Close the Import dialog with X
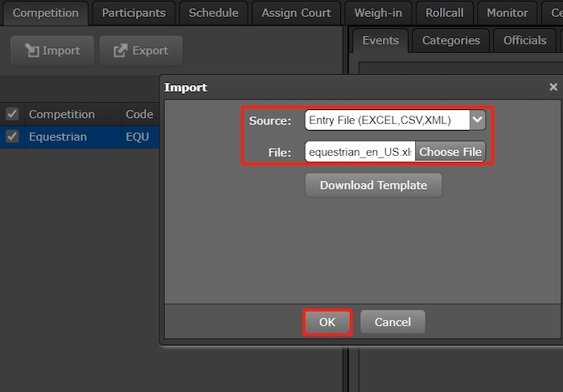Viewport: 563px width, 392px height. coord(553,87)
